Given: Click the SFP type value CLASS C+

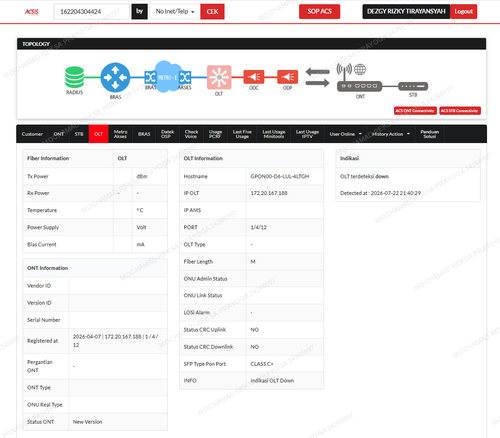Looking at the screenshot, I should pyautogui.click(x=262, y=364).
